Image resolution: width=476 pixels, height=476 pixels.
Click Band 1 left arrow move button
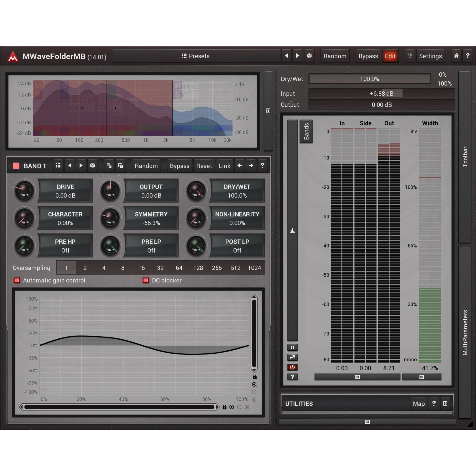(239, 166)
